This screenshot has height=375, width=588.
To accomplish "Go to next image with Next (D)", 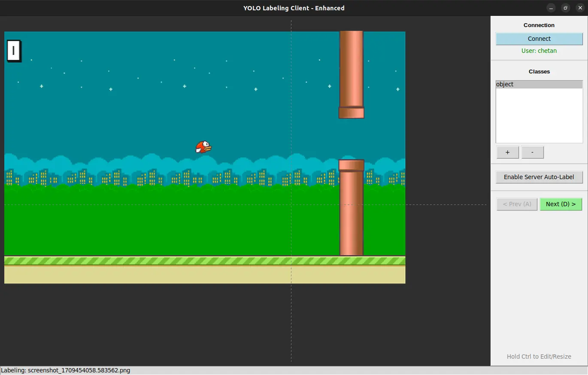I will (561, 204).
